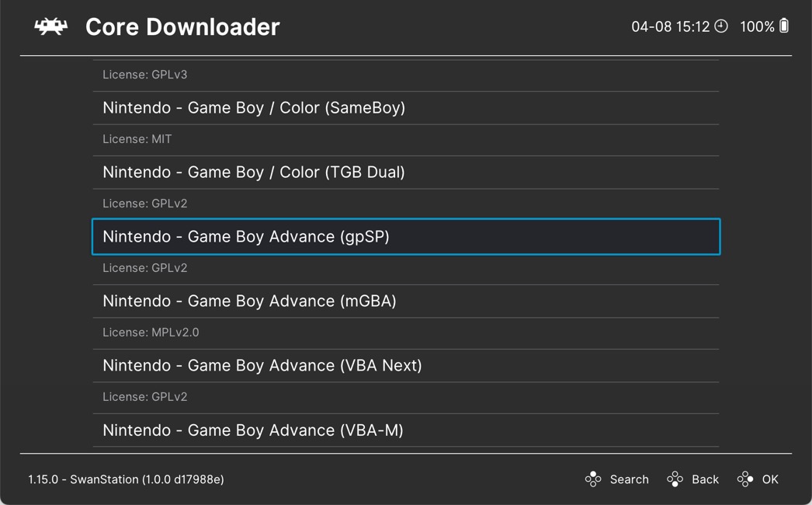Click the clock icon beside the time

pos(721,26)
